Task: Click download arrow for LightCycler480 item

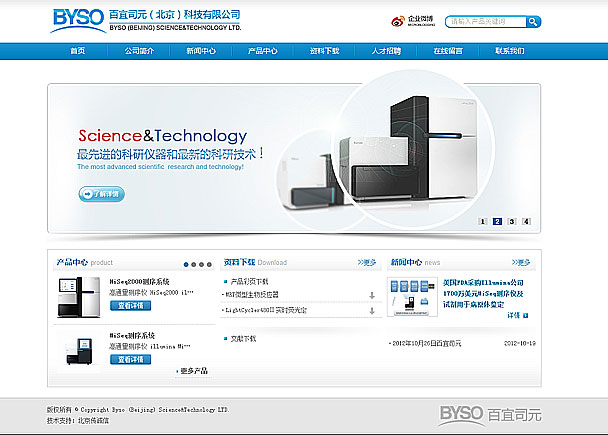Action: pyautogui.click(x=371, y=311)
